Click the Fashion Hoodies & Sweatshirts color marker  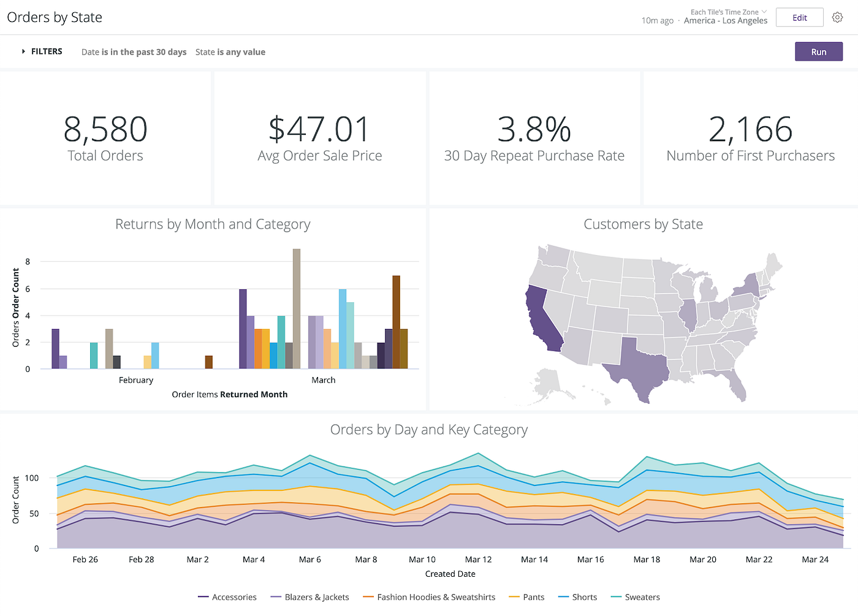tap(368, 596)
